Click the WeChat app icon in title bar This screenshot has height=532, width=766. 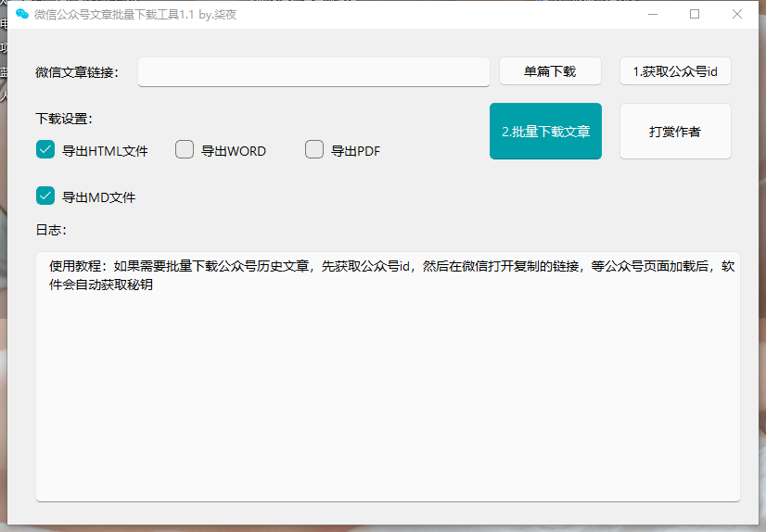pyautogui.click(x=22, y=14)
